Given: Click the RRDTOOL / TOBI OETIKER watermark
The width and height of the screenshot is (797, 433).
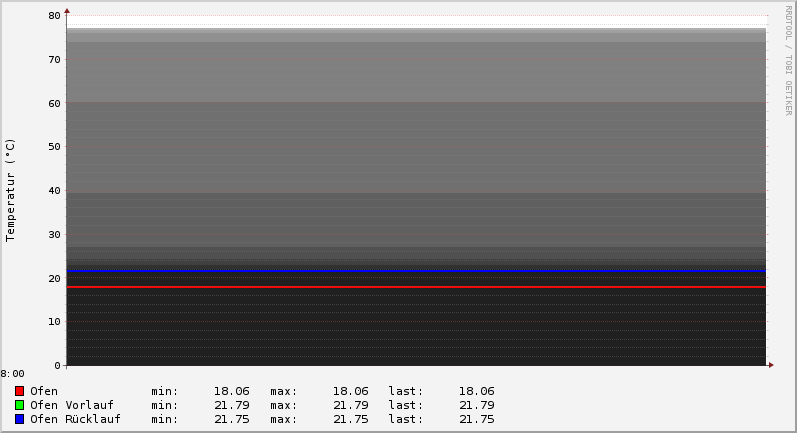Looking at the screenshot, I should point(788,60).
